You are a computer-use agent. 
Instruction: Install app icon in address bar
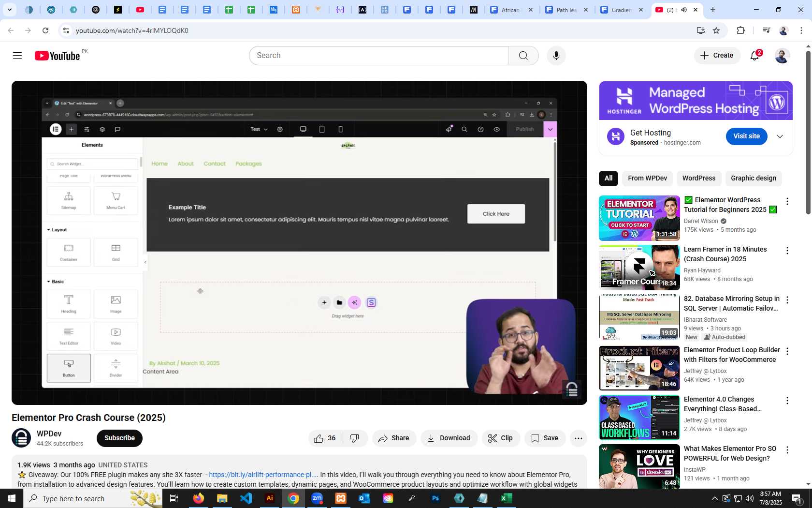[x=700, y=30]
